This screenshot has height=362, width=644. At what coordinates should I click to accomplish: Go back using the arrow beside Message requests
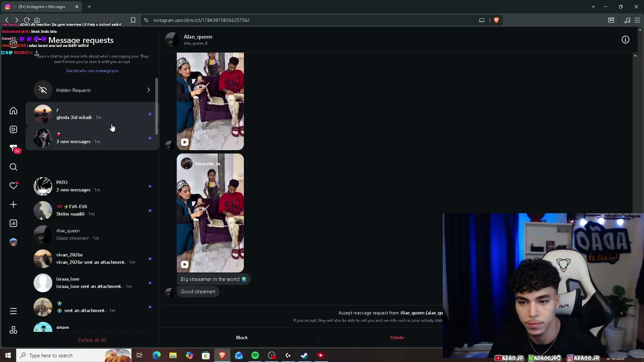37,40
